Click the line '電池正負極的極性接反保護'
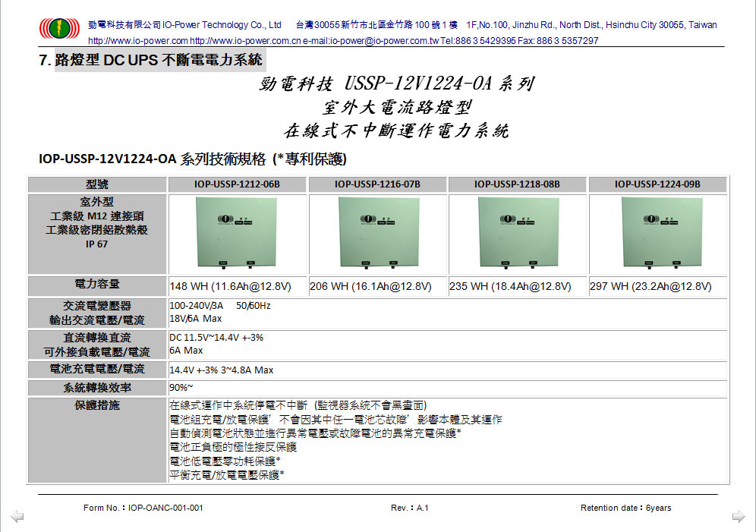Viewport: 756px width, 532px height. click(233, 447)
